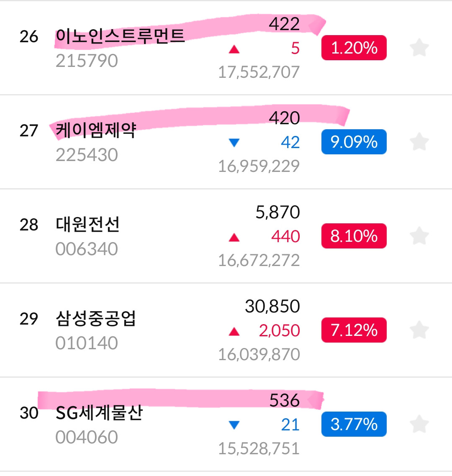Add SG세계물산 to favorites via star

pos(419,424)
